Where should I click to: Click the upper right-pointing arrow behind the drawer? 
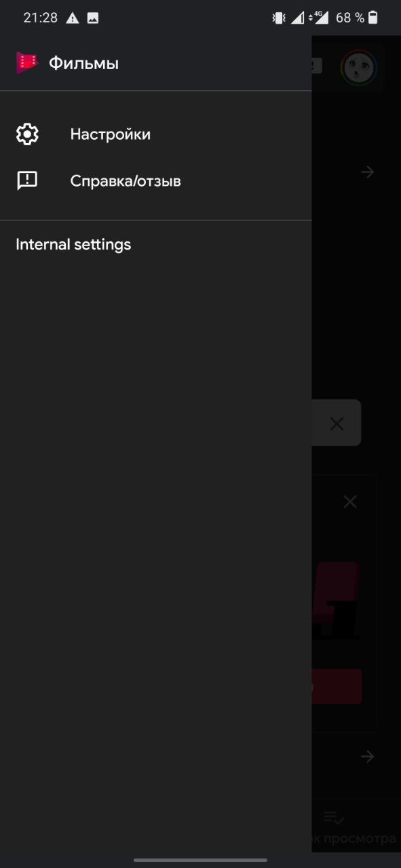[367, 172]
